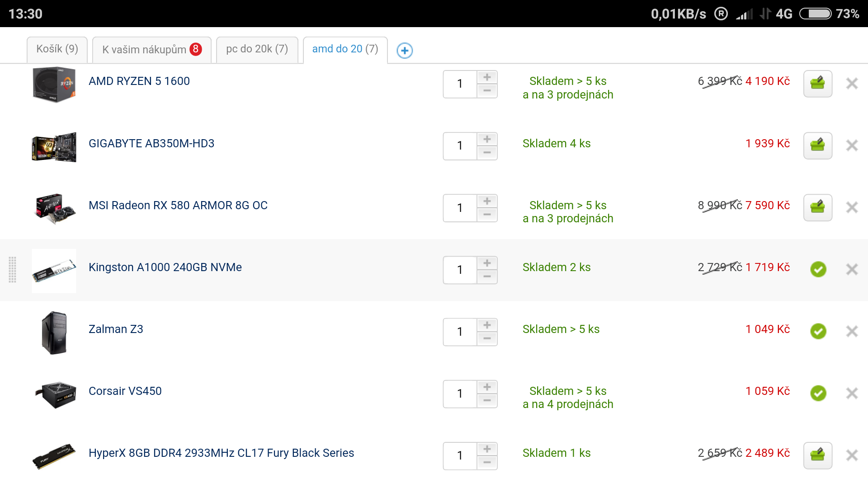This screenshot has width=868, height=488.
Task: Tap the 73% battery indicator
Action: click(830, 14)
